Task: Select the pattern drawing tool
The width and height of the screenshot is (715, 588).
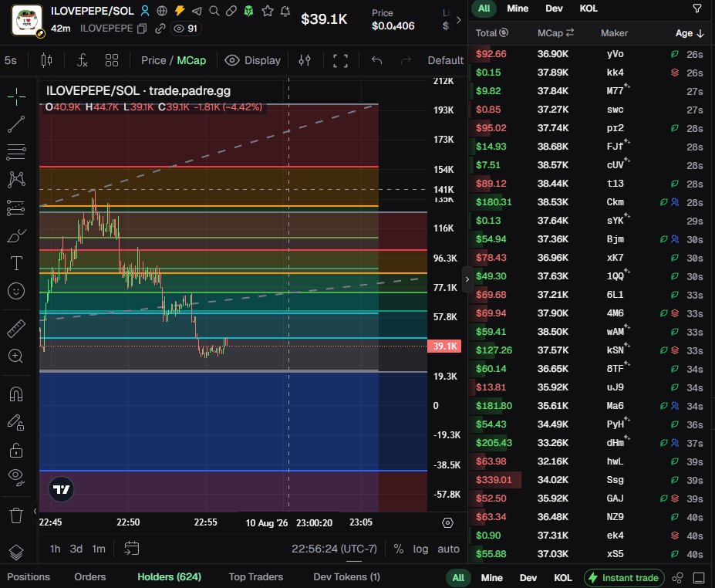Action: pyautogui.click(x=16, y=180)
